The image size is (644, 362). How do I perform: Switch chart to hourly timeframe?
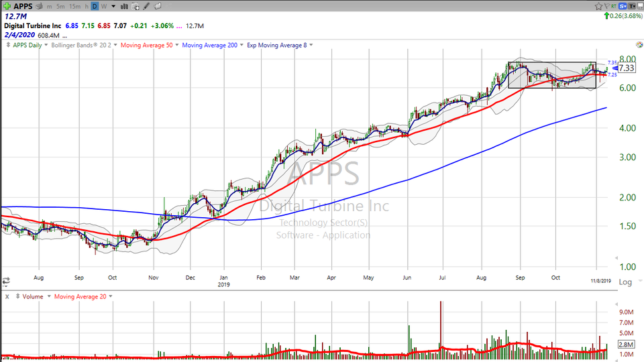[x=87, y=7]
